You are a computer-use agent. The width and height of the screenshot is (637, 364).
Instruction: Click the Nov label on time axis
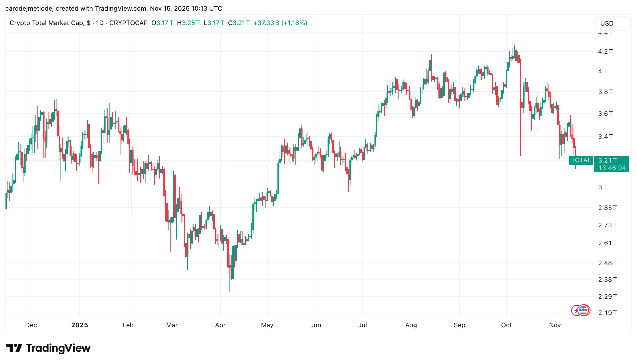[x=555, y=325]
